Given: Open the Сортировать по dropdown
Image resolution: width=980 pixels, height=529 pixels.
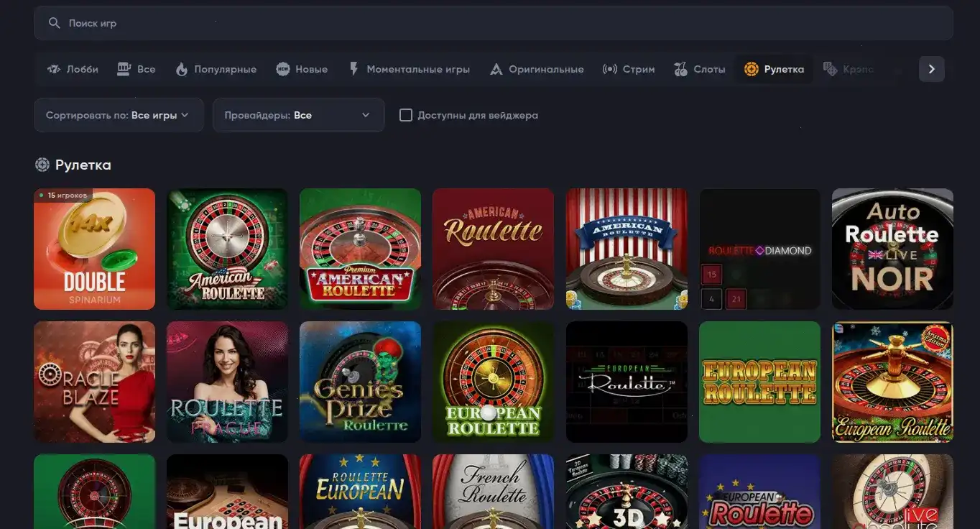Looking at the screenshot, I should point(119,114).
